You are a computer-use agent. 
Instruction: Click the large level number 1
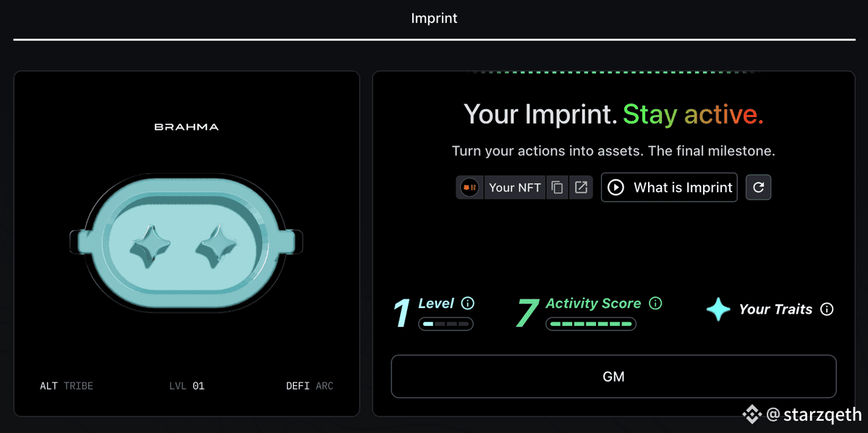pyautogui.click(x=402, y=313)
